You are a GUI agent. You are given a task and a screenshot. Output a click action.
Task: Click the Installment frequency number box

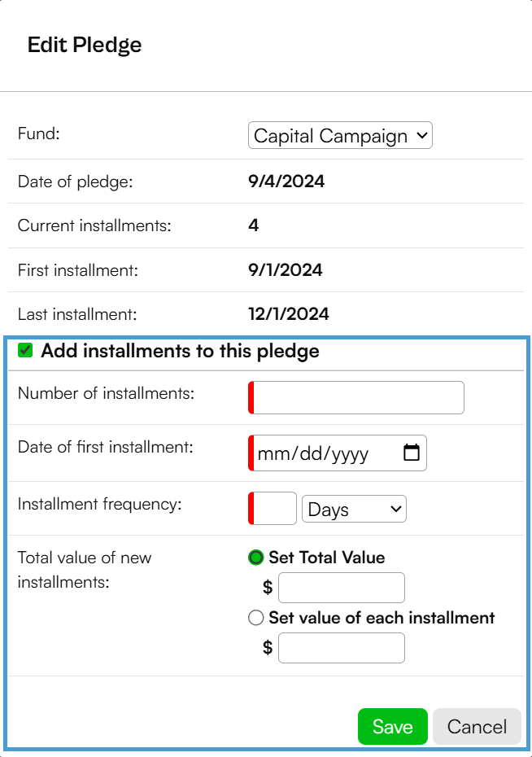(x=273, y=509)
